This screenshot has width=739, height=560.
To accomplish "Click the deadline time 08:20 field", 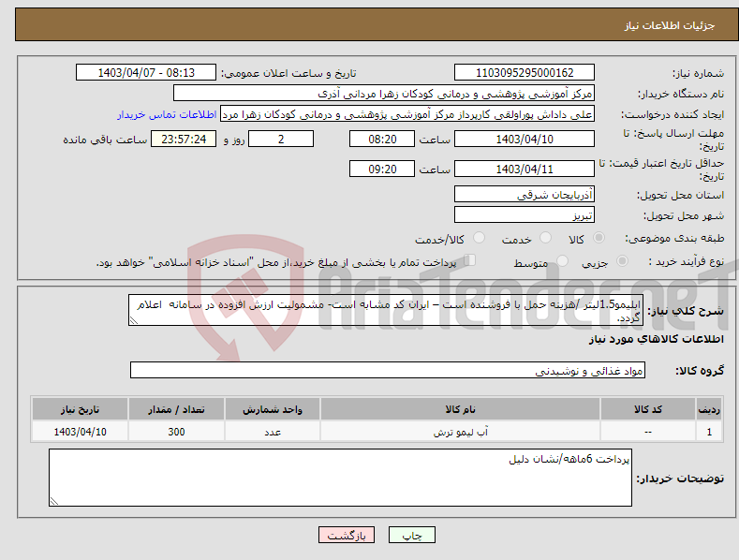I will [382, 139].
